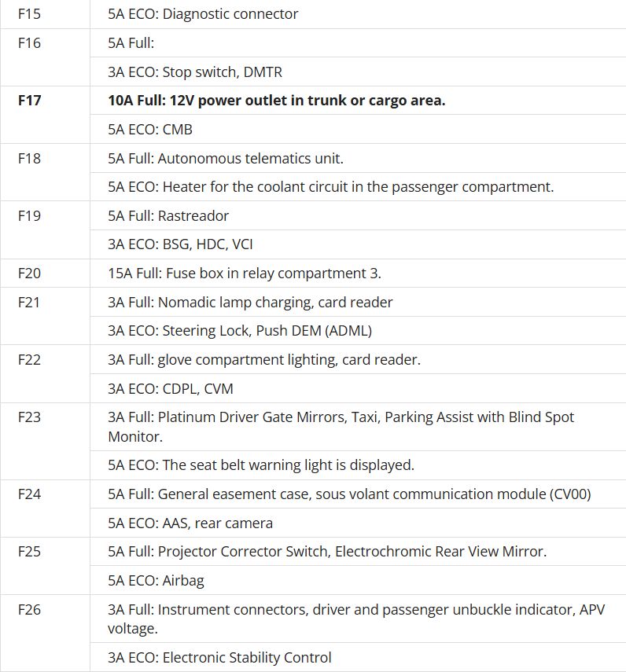Click the 'Steering Lock, Push DEM' entry
The image size is (626, 672).
pos(240,331)
